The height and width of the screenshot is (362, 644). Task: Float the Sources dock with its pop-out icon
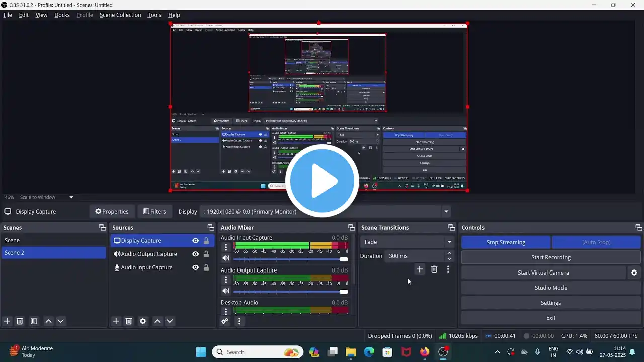point(211,228)
